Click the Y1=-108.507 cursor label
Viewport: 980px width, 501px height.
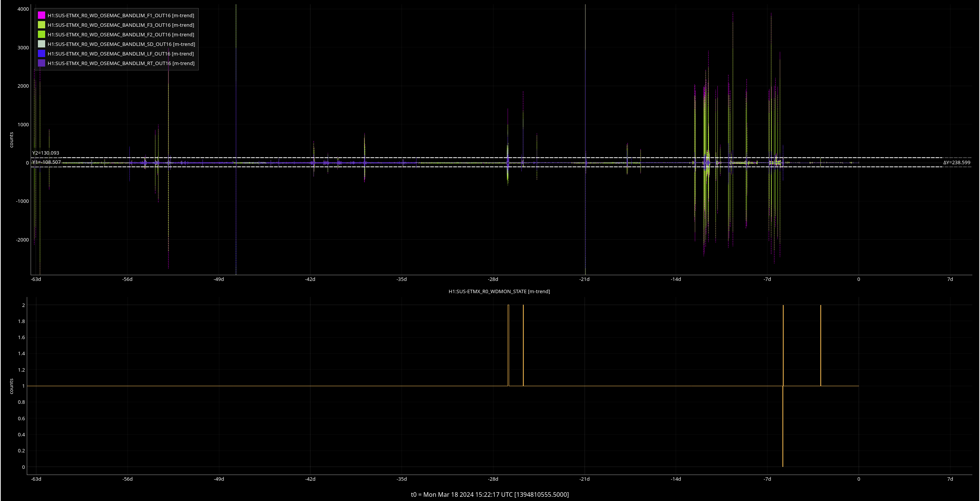[x=46, y=162]
